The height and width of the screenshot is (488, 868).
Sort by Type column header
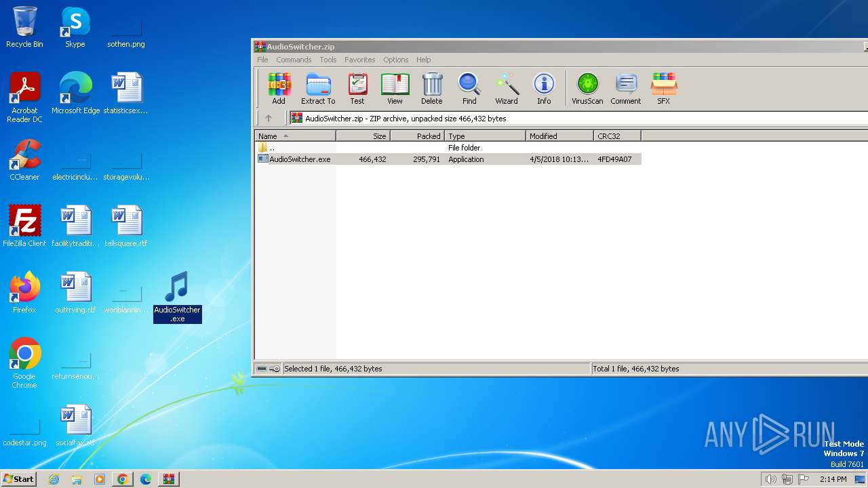pos(485,136)
